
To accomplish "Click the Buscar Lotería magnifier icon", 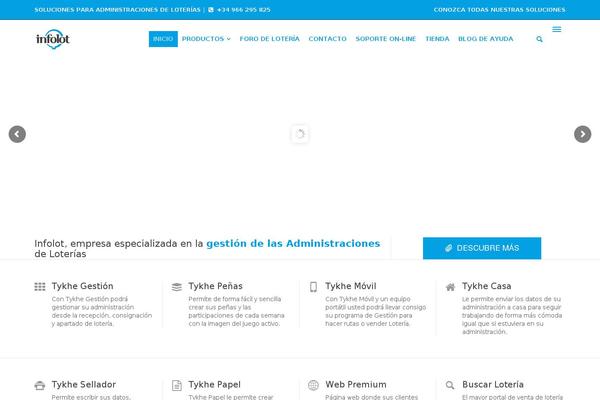I will pyautogui.click(x=450, y=385).
